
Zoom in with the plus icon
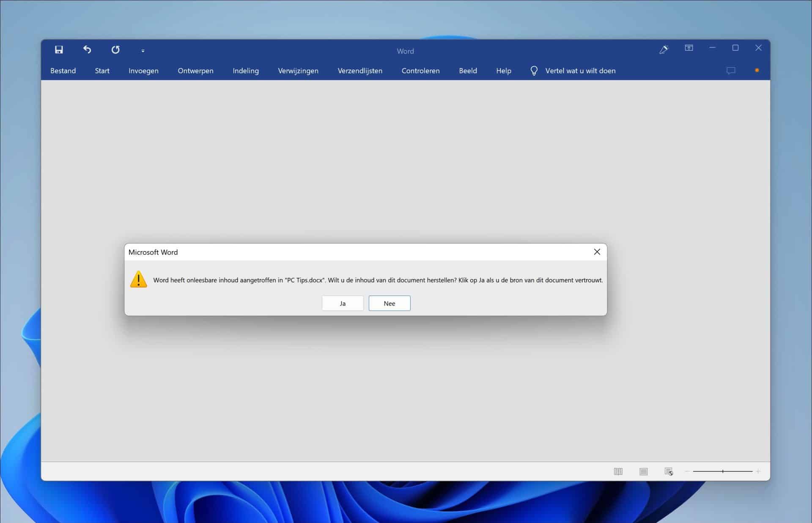point(759,471)
